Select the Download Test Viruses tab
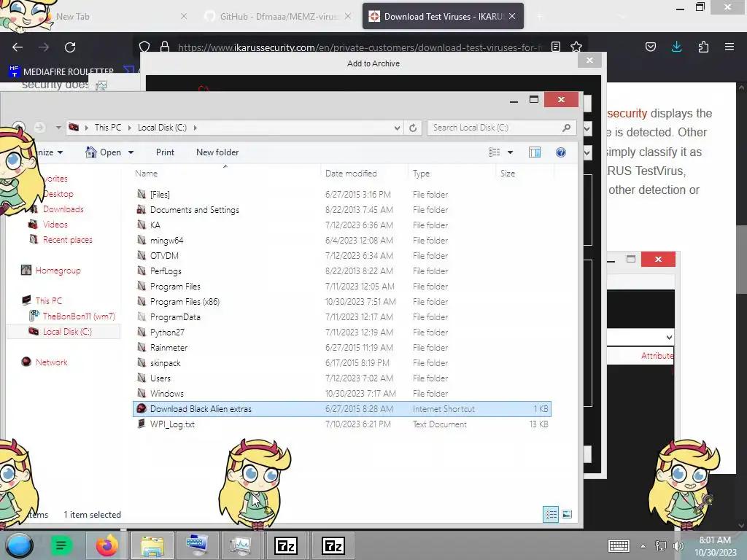The width and height of the screenshot is (747, 560). (443, 16)
